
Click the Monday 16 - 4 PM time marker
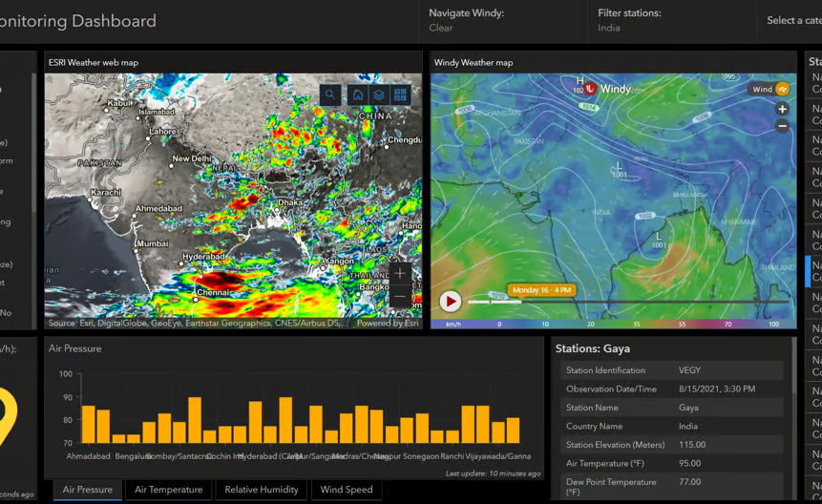click(x=541, y=290)
